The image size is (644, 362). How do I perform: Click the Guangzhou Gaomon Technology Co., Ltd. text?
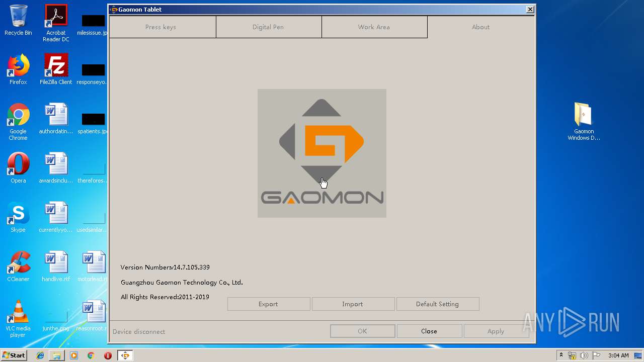(x=182, y=282)
